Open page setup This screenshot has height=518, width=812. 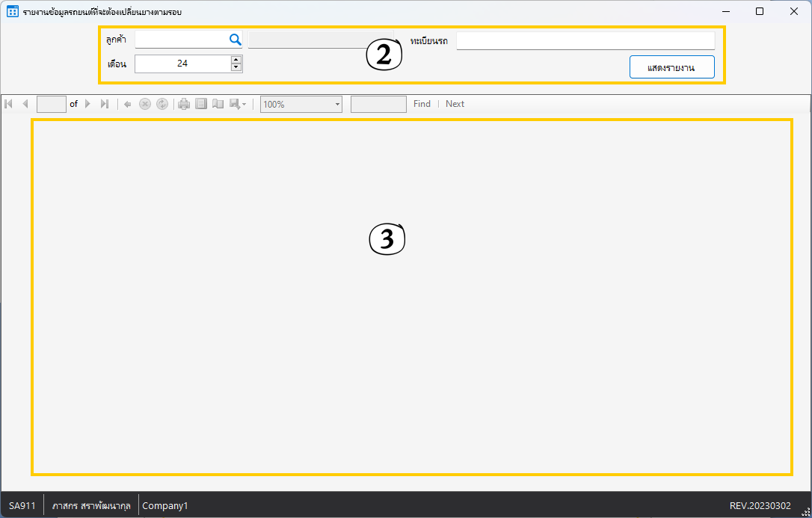click(218, 104)
